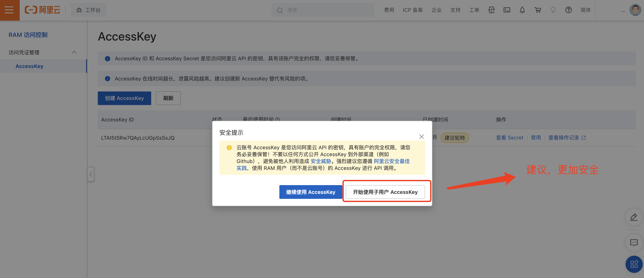Image resolution: width=644 pixels, height=278 pixels.
Task: Click the user avatar in top right
Action: [x=635, y=10]
